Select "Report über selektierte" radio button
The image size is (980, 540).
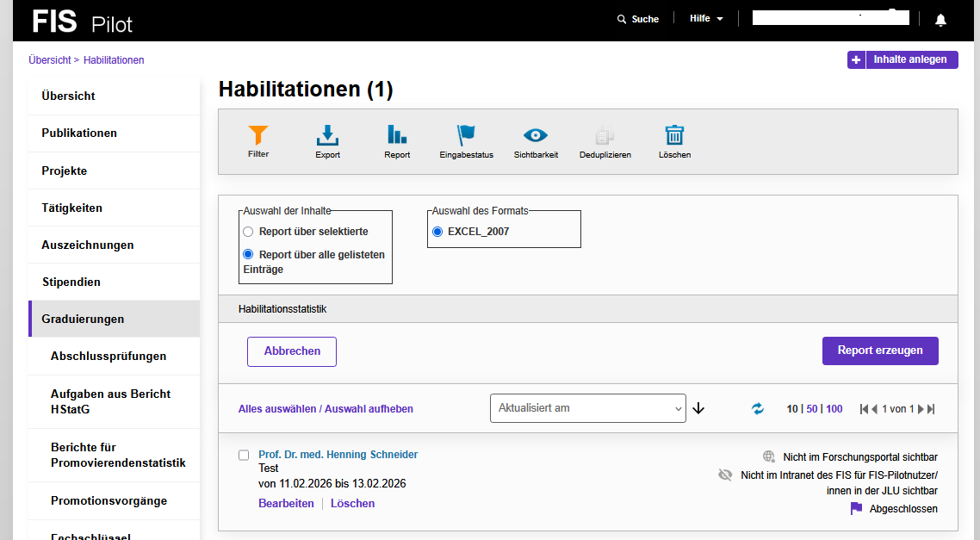[248, 232]
